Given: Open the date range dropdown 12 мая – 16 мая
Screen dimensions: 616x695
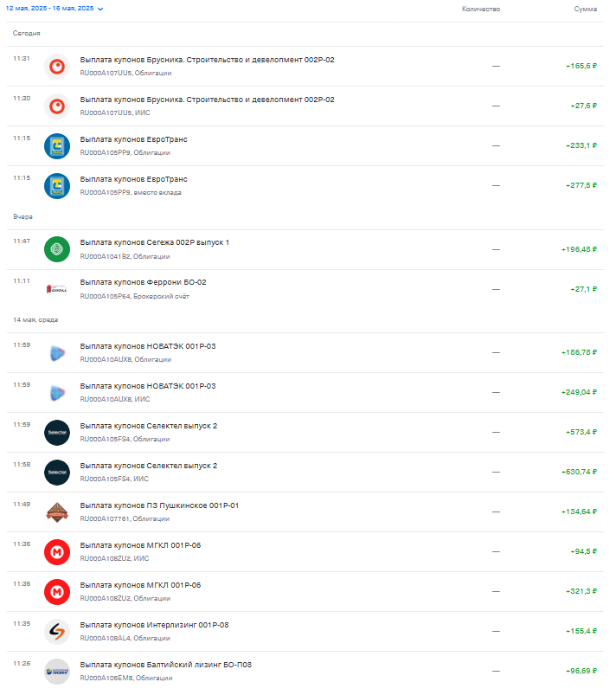Looking at the screenshot, I should point(54,9).
